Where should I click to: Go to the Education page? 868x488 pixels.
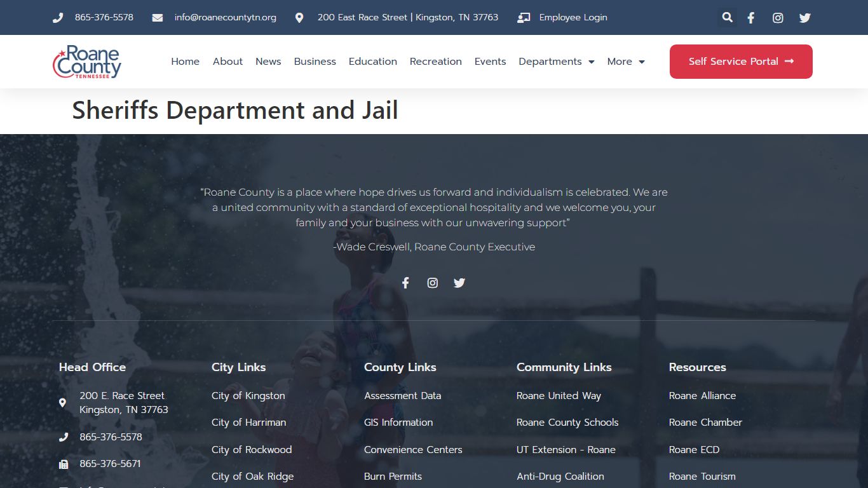[372, 62]
